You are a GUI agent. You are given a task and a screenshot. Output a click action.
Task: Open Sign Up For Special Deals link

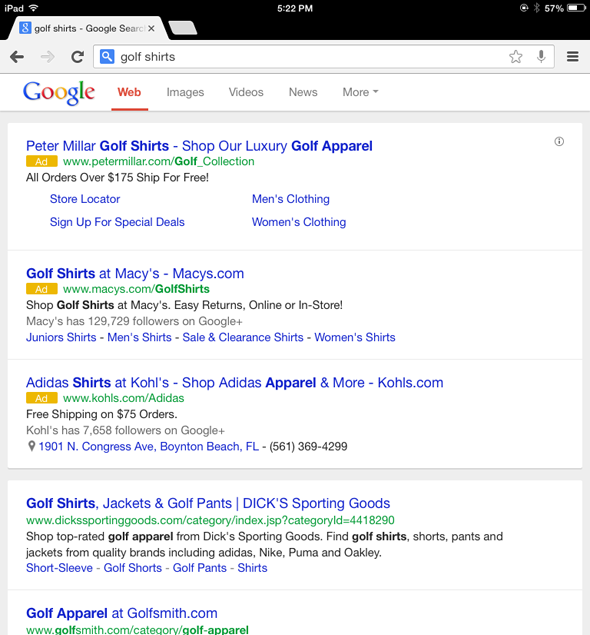[117, 222]
